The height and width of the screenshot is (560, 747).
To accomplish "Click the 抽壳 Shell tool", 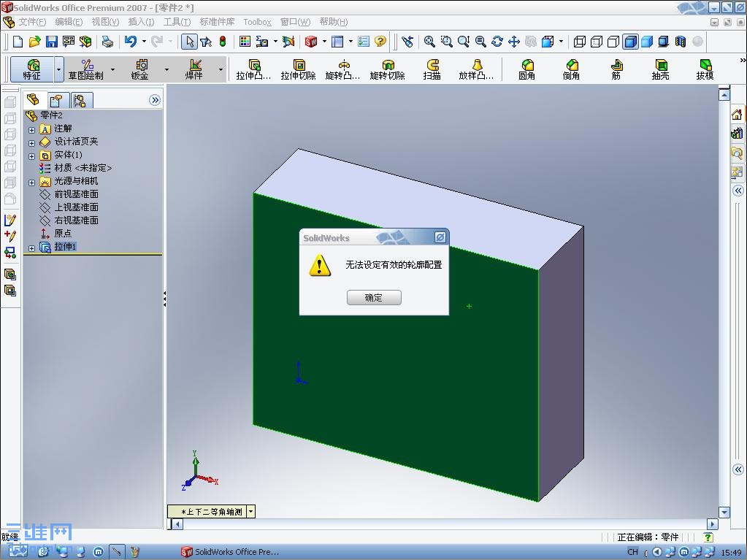I will [x=660, y=69].
